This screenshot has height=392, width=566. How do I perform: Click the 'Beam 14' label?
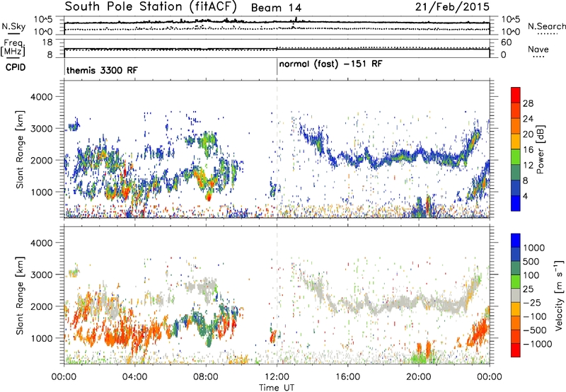pyautogui.click(x=276, y=8)
